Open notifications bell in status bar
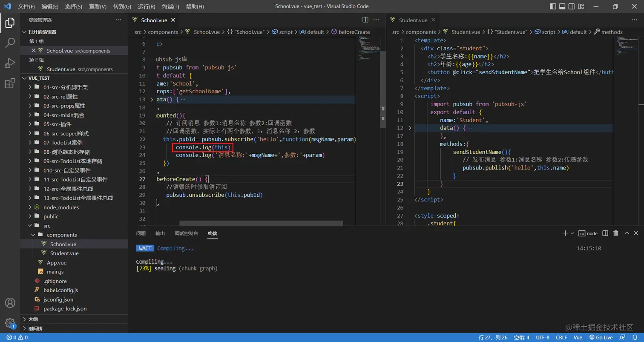Image resolution: width=644 pixels, height=342 pixels. 635,338
